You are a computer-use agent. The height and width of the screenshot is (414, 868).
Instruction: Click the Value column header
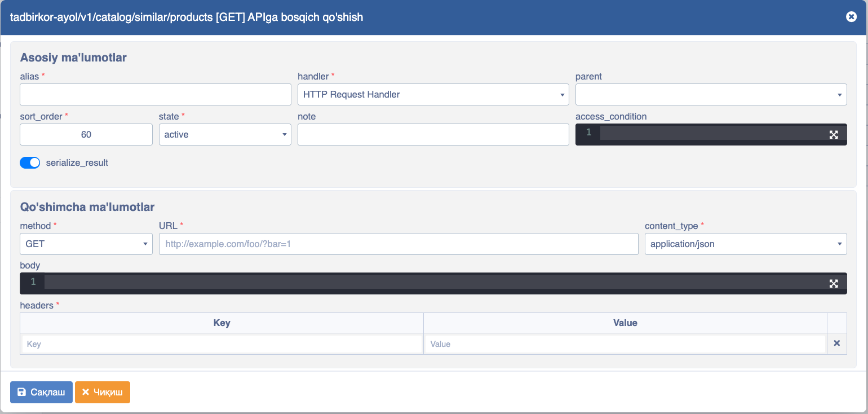pyautogui.click(x=625, y=323)
